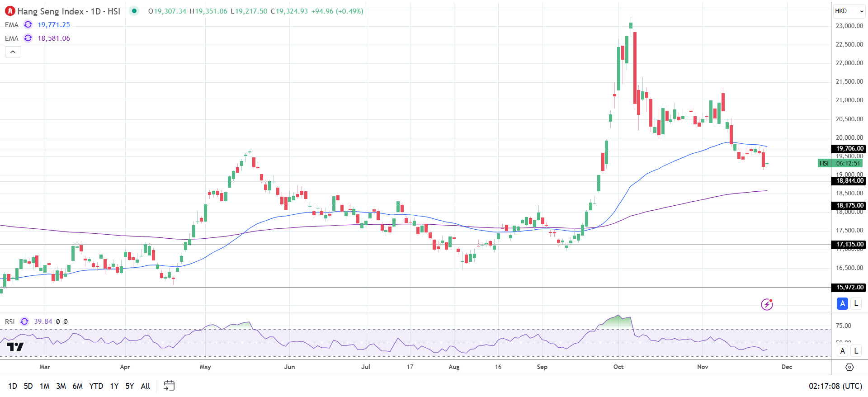Collapse the indicator legend with the chevron
The width and height of the screenshot is (868, 397).
click(13, 52)
